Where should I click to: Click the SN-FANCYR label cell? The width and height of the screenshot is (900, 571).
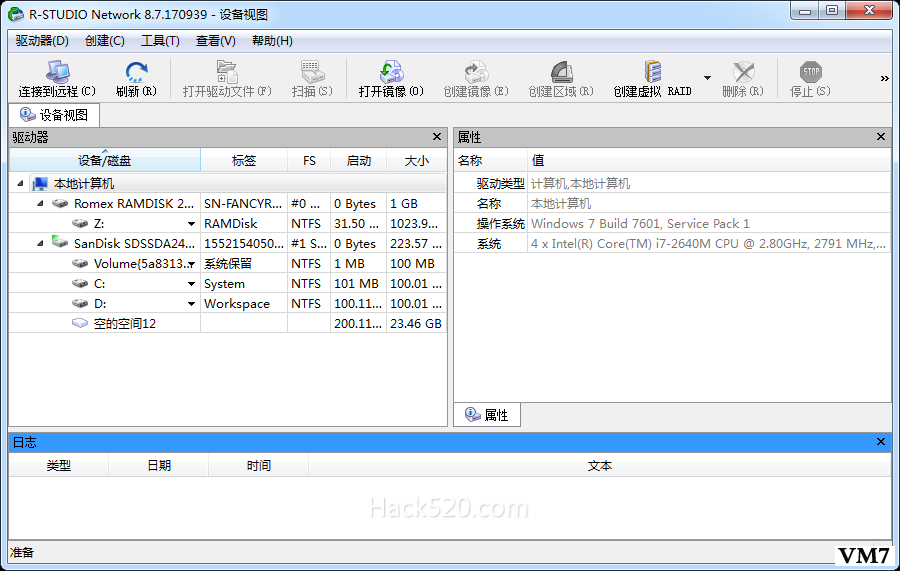[244, 203]
